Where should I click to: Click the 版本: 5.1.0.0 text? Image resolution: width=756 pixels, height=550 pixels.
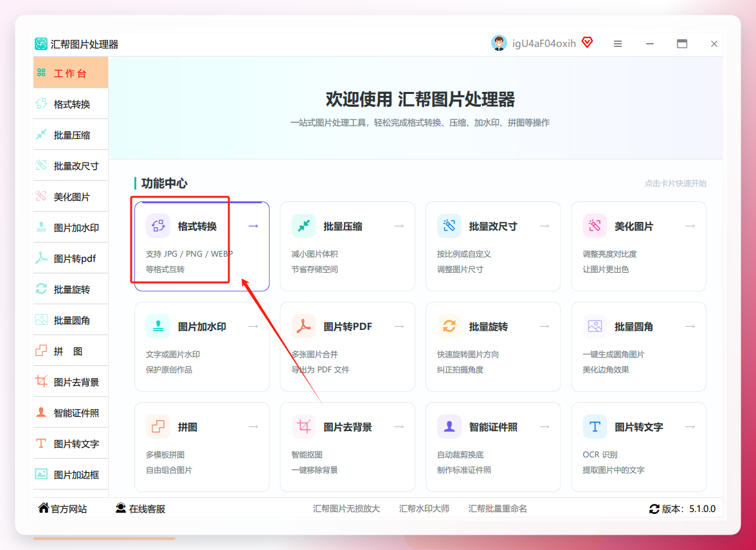click(688, 509)
